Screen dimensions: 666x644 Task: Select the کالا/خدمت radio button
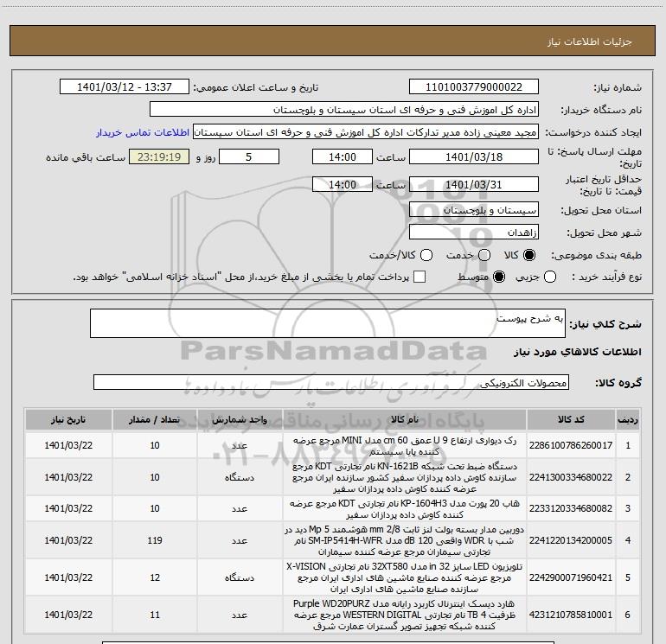pyautogui.click(x=426, y=255)
